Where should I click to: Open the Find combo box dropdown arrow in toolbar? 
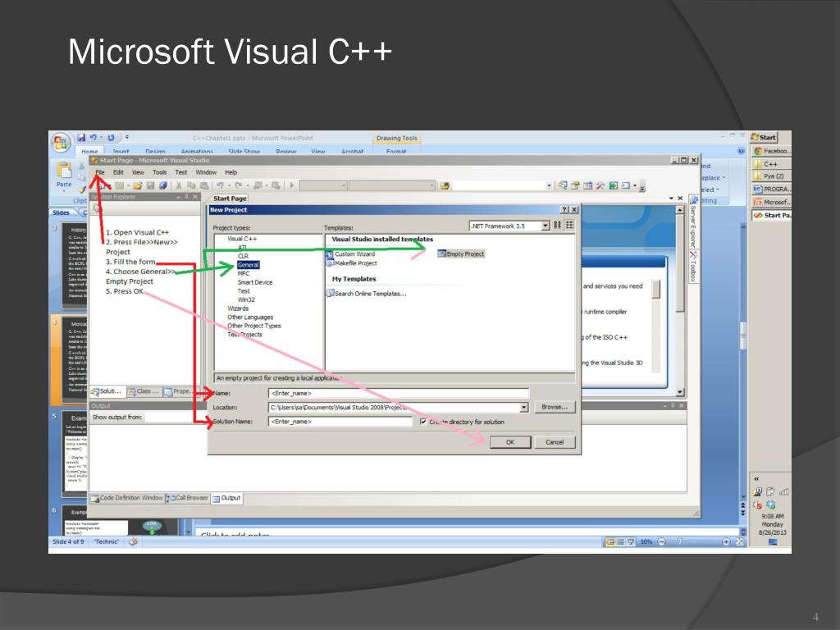click(x=549, y=185)
